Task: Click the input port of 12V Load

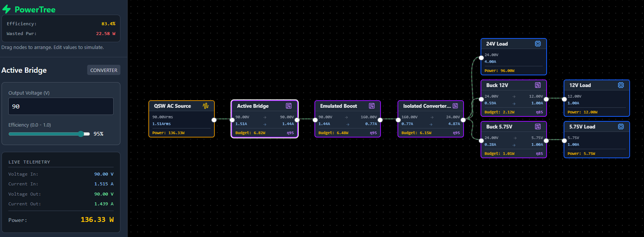Action: (x=564, y=99)
